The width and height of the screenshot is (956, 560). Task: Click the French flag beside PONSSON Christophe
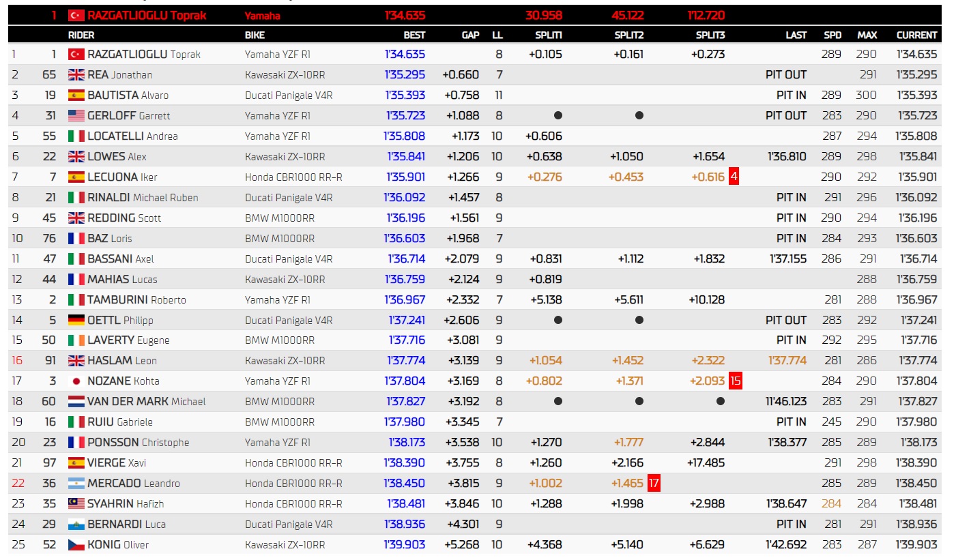click(x=76, y=442)
